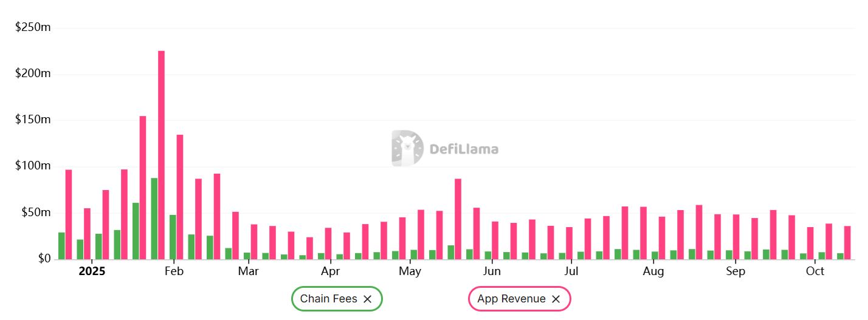Remove Chain Fees series with its X icon
Screen dimensions: 868x320
tap(367, 299)
